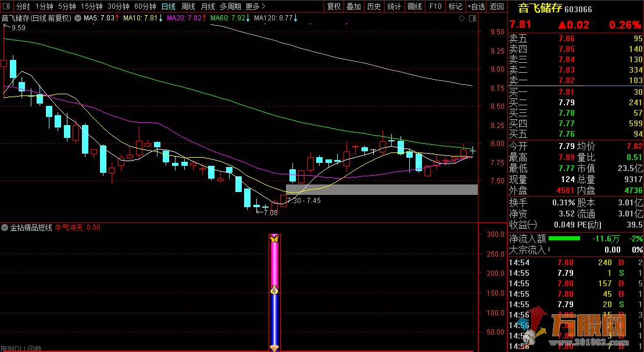Select the 卖四 7.85 order row

click(576, 49)
